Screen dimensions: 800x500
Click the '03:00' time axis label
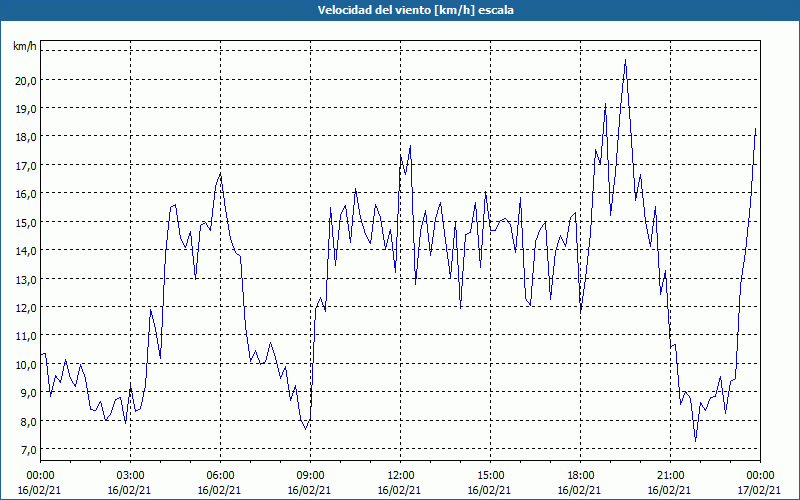130,476
